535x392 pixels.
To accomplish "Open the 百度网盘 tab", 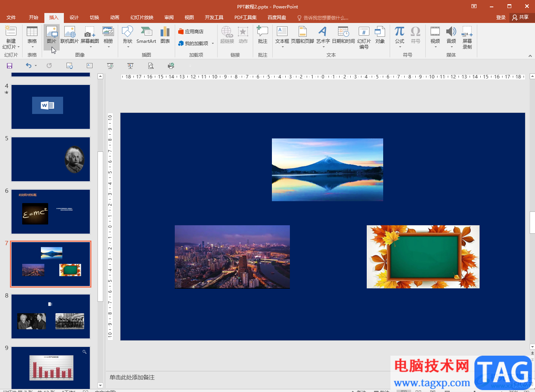I will click(277, 18).
